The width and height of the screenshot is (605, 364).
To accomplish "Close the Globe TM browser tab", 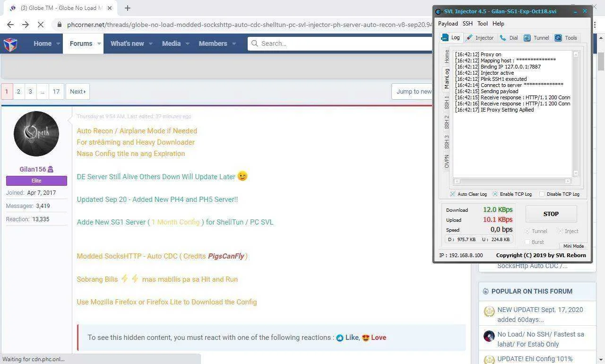I will [x=110, y=8].
